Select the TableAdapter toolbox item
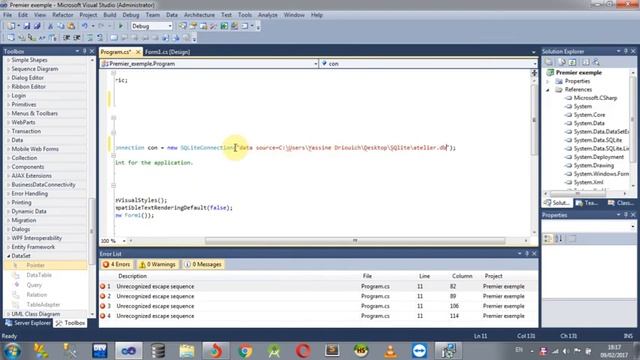The height and width of the screenshot is (360, 640). [x=43, y=305]
